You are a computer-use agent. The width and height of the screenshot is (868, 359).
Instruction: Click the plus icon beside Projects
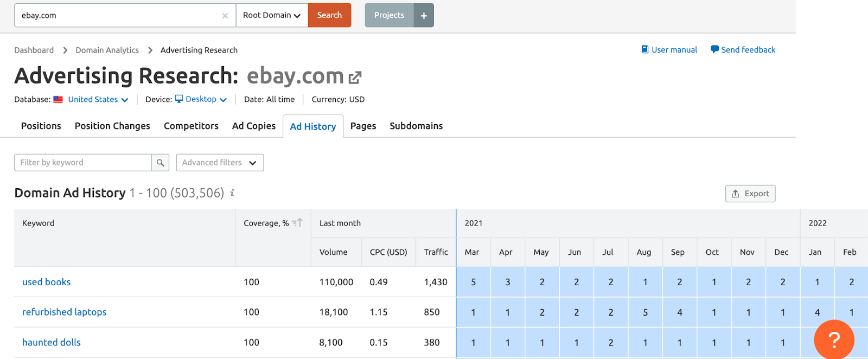point(424,15)
